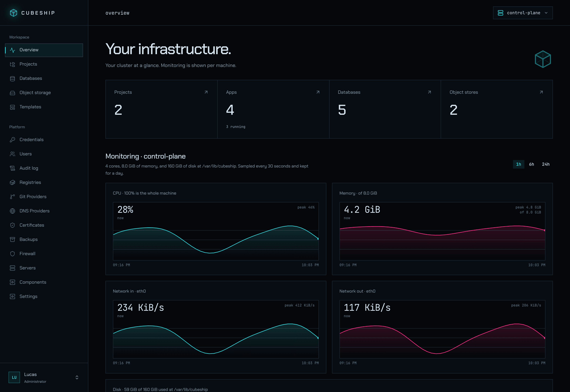
Task: Click the Apps summary card
Action: 273,109
